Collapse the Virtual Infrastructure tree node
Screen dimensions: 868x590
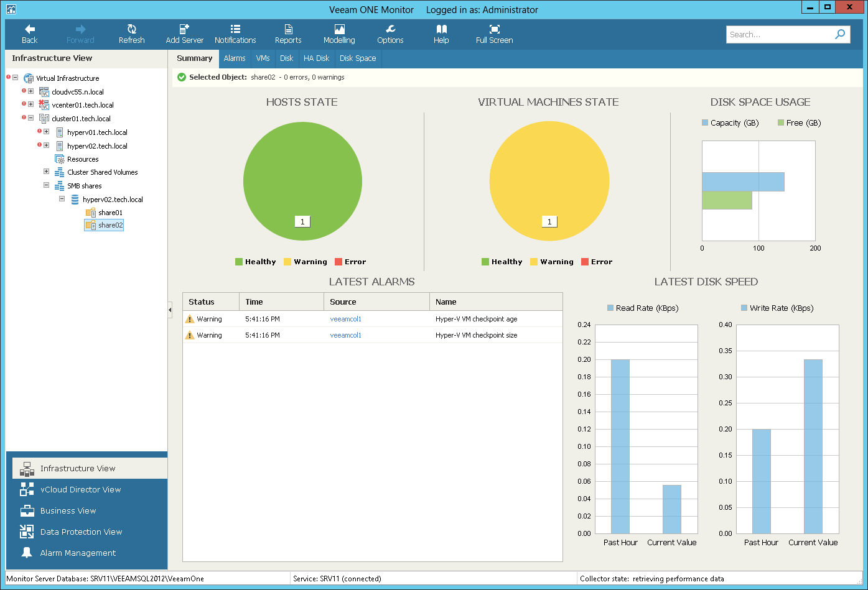[16, 78]
